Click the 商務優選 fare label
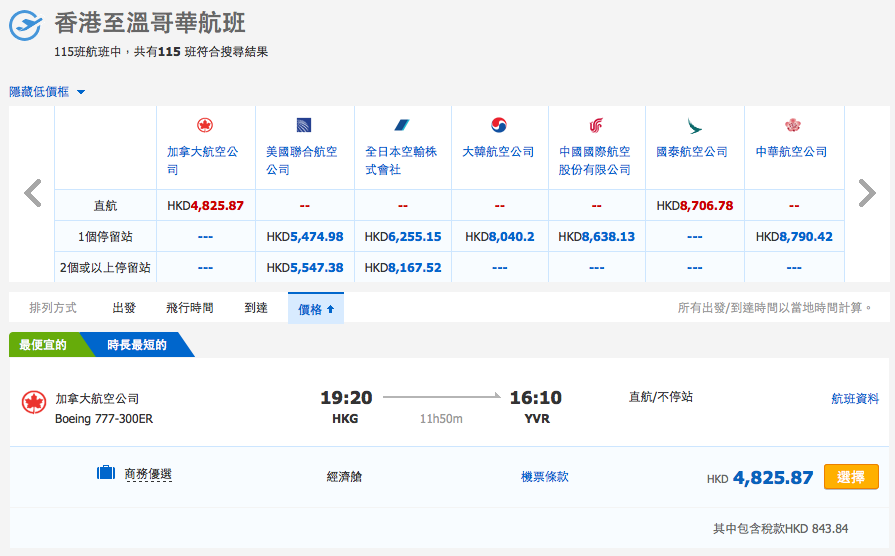This screenshot has width=895, height=556. [148, 474]
